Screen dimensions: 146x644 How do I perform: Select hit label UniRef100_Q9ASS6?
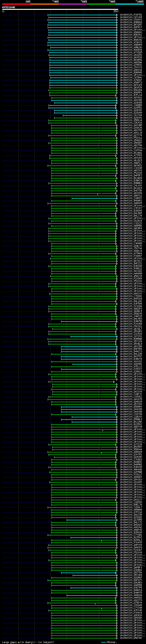(x=131, y=70)
